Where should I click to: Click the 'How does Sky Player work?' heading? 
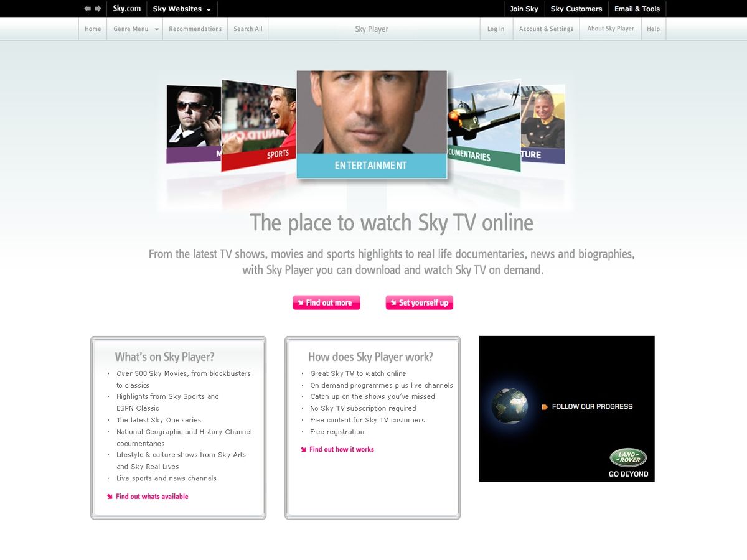pos(370,357)
